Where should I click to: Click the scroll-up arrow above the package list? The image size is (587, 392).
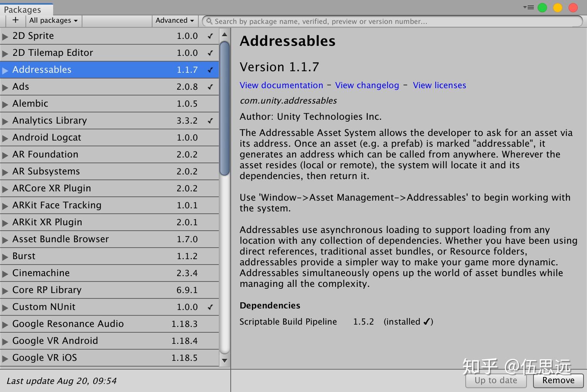tap(225, 34)
